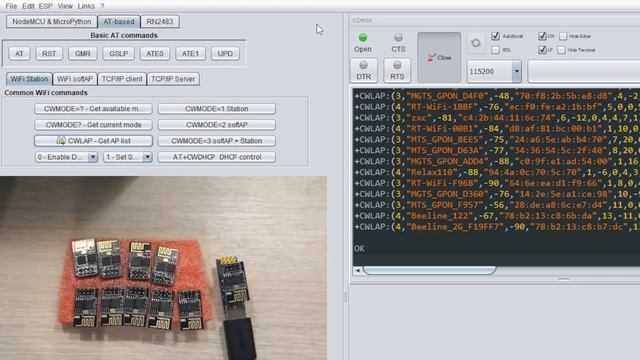Click the RT-WiFi-1BBF terminal line
This screenshot has height=360, width=640.
(x=496, y=107)
